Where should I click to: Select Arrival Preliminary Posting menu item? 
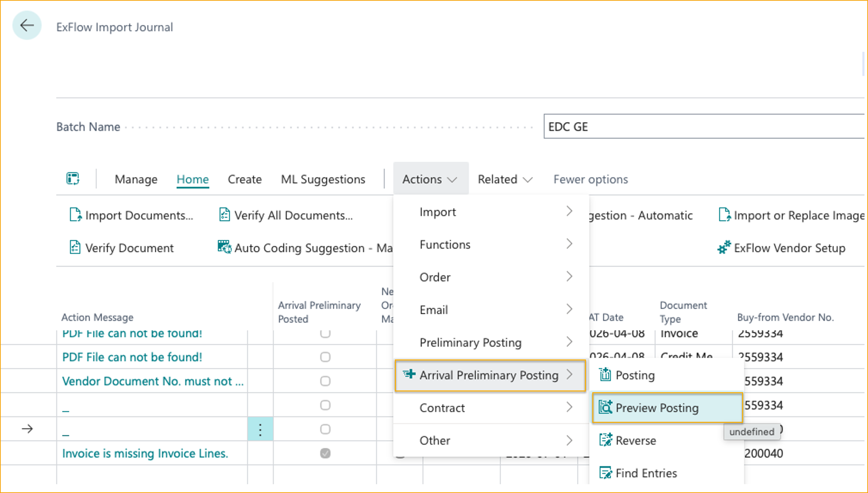490,375
